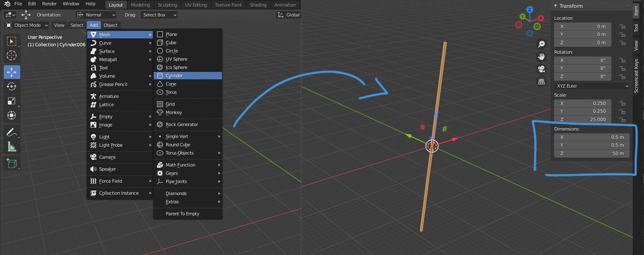Select the Move tool in toolbar
Screen dimensions: 644x255
click(11, 72)
